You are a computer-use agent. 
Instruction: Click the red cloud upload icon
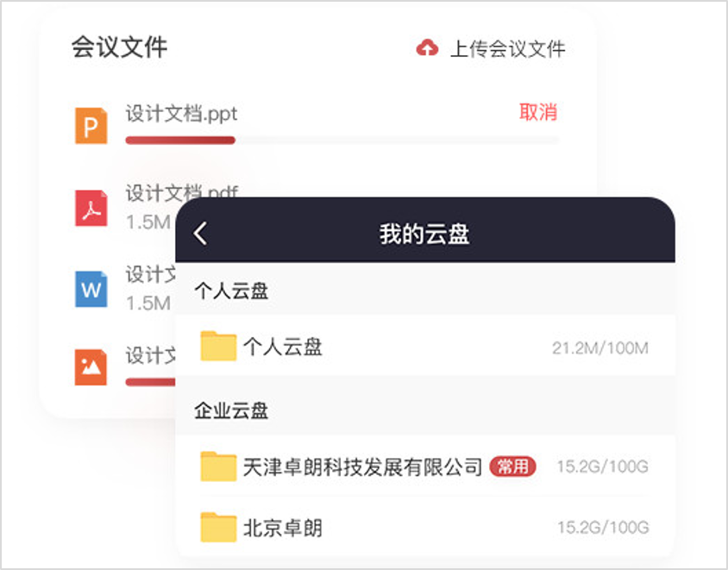(x=427, y=47)
